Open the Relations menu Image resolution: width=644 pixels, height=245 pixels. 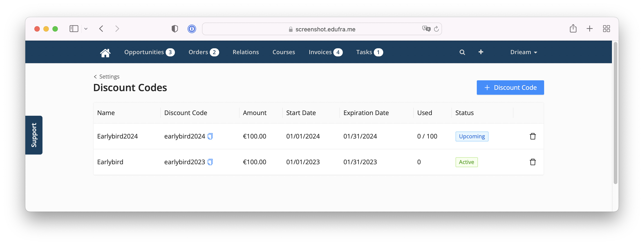tap(245, 52)
